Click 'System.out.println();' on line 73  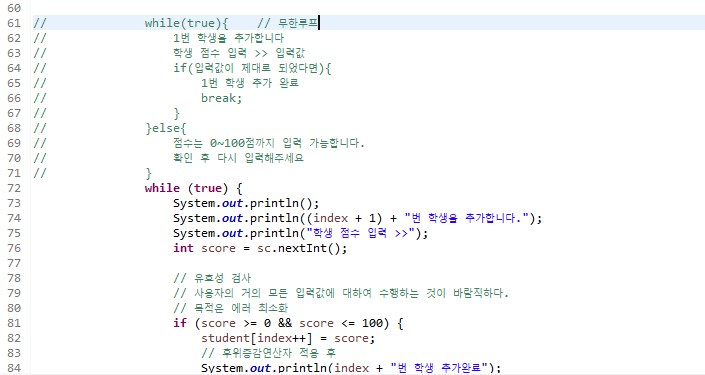[246, 203]
